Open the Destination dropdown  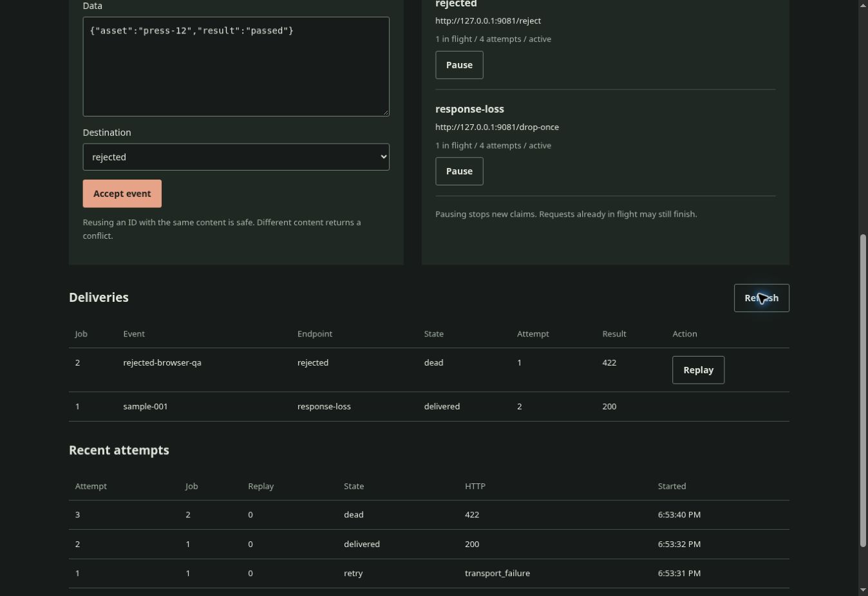click(x=236, y=157)
